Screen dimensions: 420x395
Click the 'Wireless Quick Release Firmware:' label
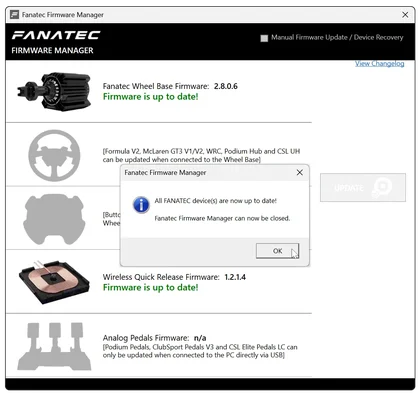(x=161, y=277)
